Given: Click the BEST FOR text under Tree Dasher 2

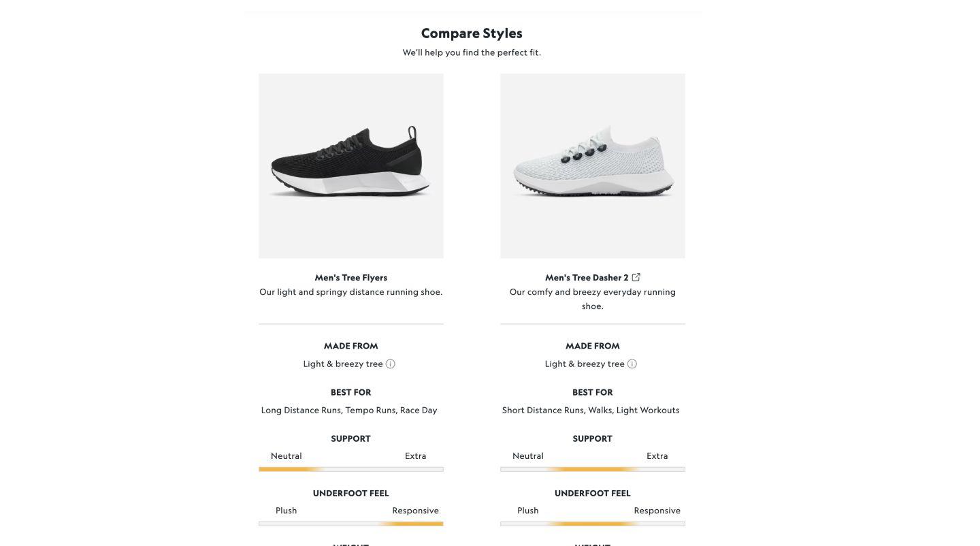Looking at the screenshot, I should coord(592,391).
